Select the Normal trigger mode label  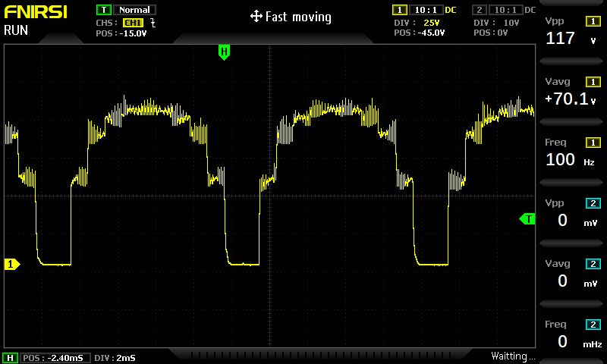tap(134, 10)
